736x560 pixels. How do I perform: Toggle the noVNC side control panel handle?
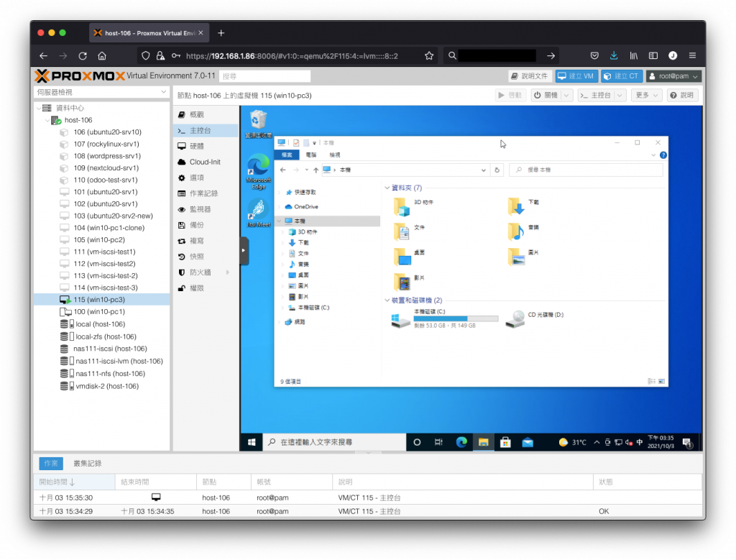244,251
